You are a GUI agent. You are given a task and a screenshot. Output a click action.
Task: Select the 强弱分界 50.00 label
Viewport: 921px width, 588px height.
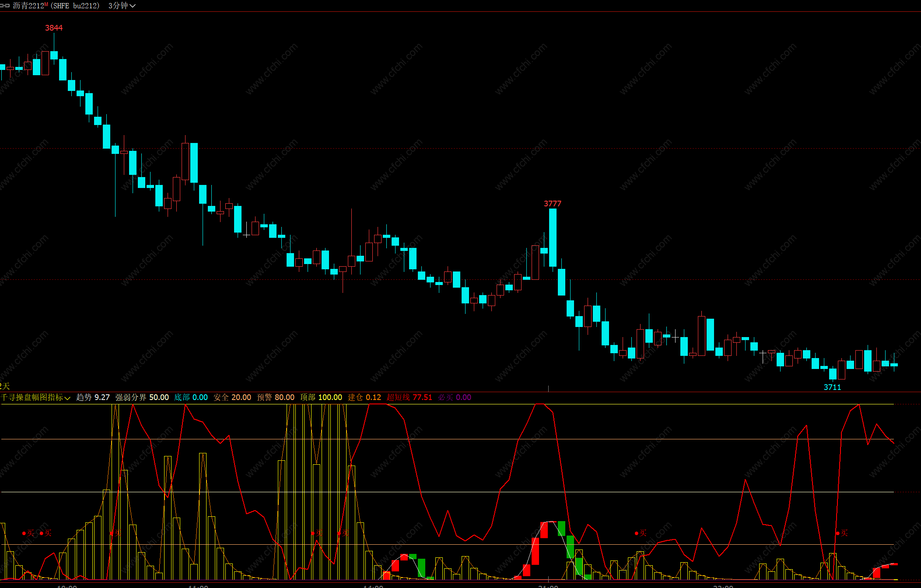[x=142, y=397]
